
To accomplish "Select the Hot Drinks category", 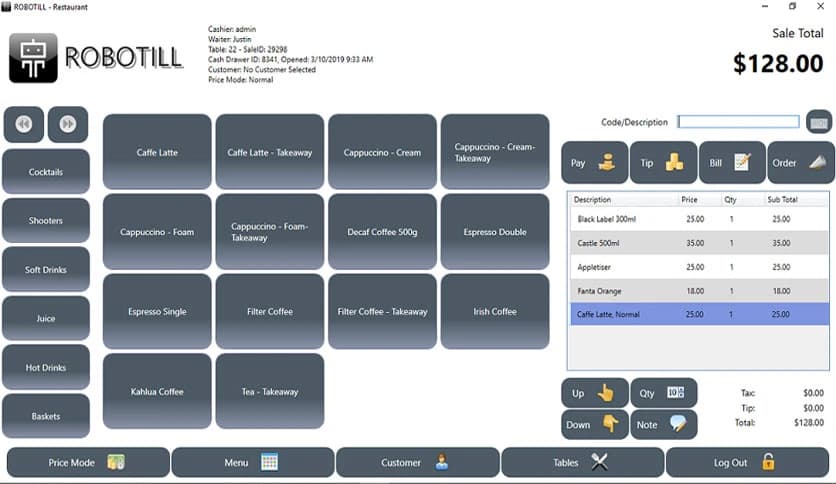I will 46,368.
